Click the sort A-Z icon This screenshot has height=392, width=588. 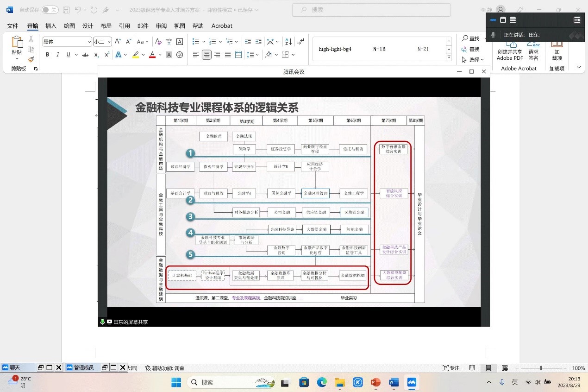pos(288,42)
